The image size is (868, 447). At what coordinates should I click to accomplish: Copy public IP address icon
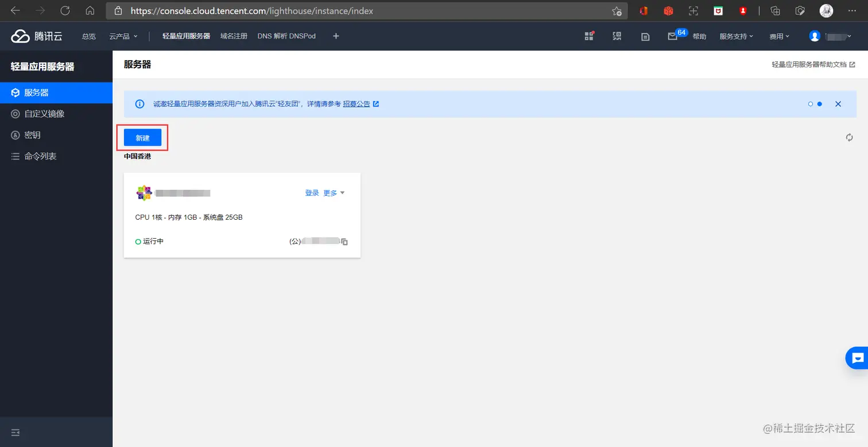[x=344, y=242]
